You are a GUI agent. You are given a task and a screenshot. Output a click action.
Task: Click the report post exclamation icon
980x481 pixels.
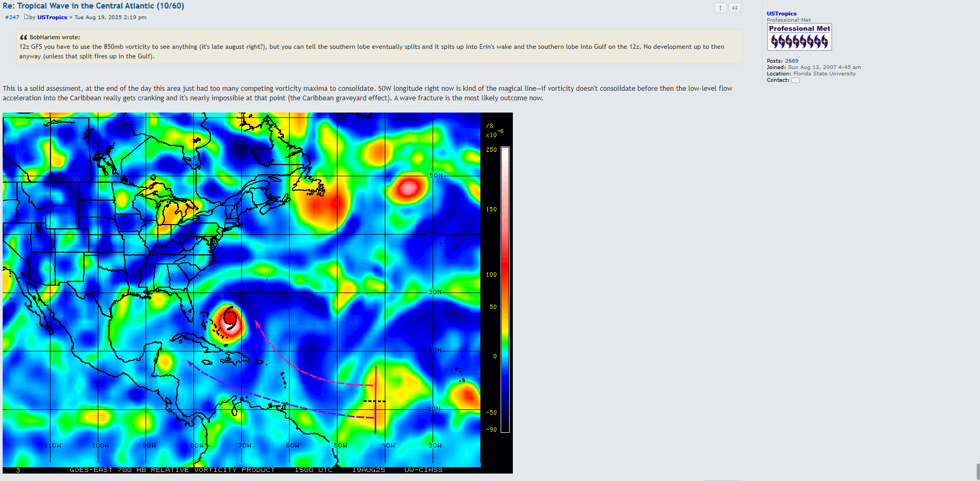pos(720,8)
